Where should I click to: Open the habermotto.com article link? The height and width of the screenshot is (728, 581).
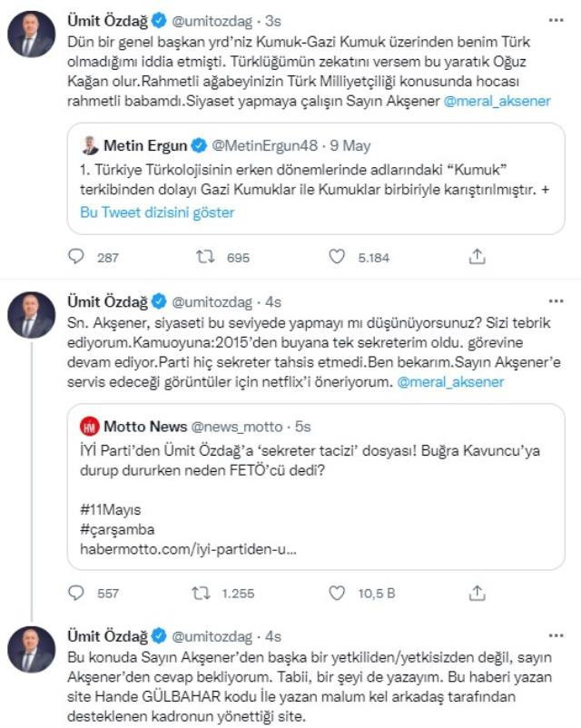[x=163, y=545]
